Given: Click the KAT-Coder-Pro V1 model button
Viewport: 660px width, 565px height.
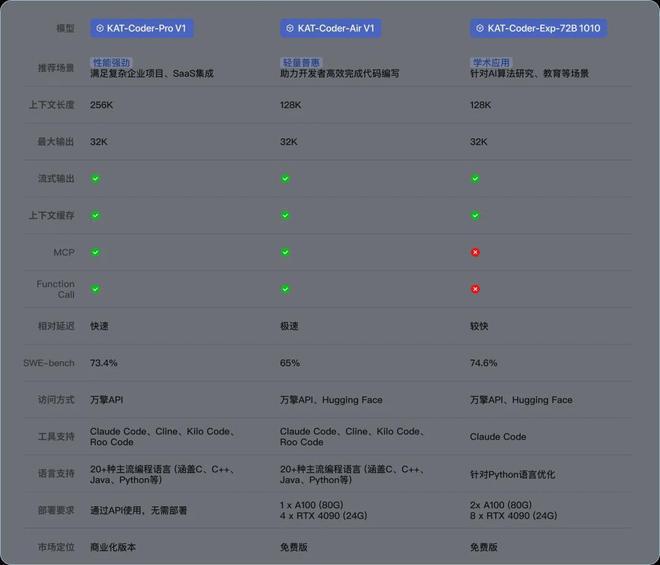Looking at the screenshot, I should coord(141,28).
